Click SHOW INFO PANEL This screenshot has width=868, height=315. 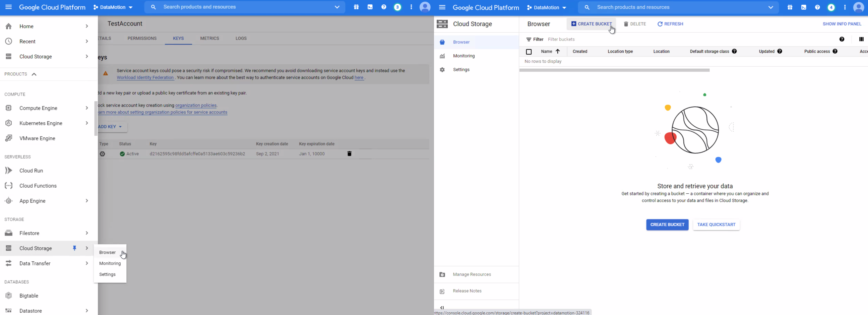coord(842,24)
